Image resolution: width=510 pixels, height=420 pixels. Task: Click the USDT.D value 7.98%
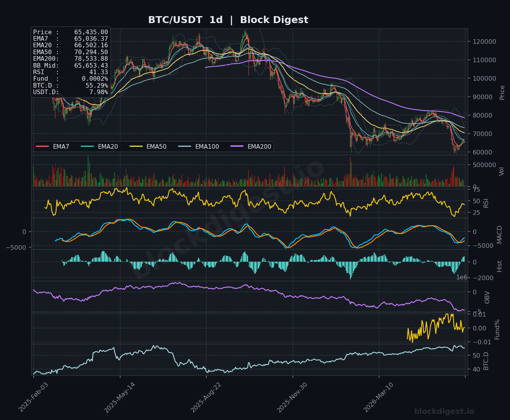(x=98, y=92)
